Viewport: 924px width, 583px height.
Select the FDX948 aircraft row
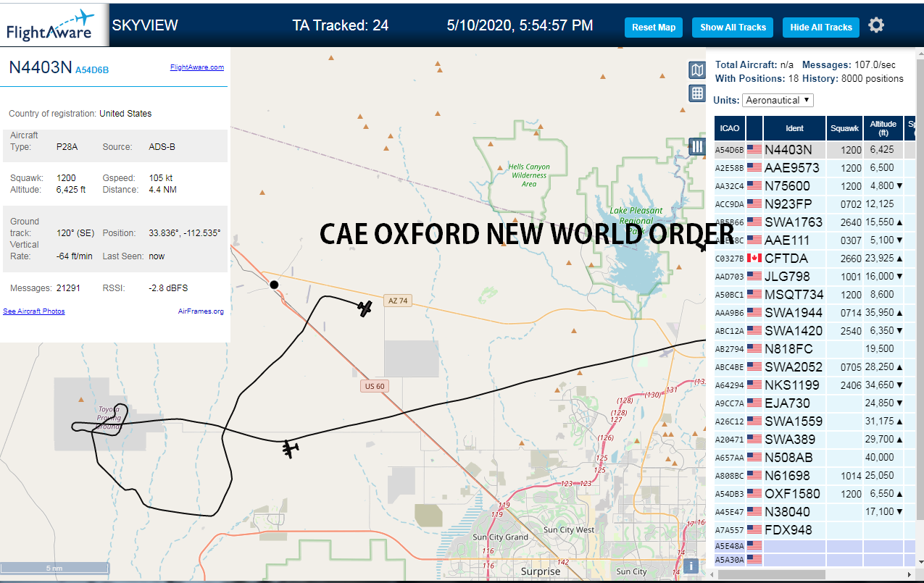tap(814, 530)
